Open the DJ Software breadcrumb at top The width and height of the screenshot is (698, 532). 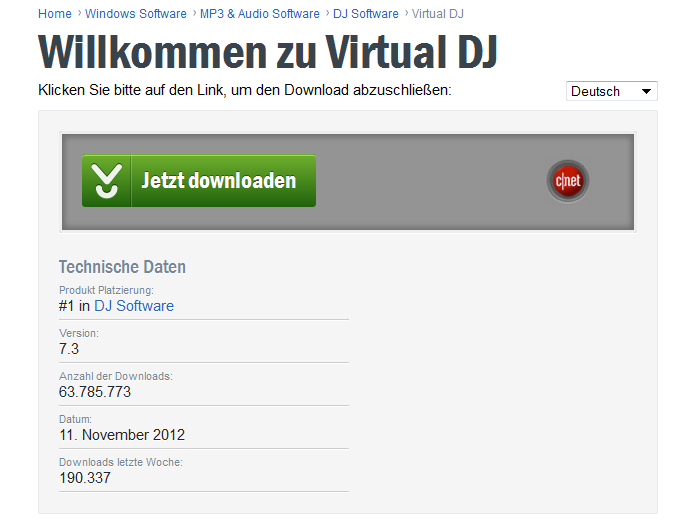[x=365, y=14]
